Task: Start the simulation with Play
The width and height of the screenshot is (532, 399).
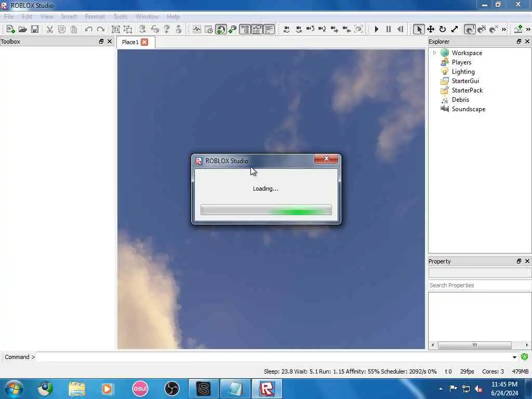Action: click(376, 29)
